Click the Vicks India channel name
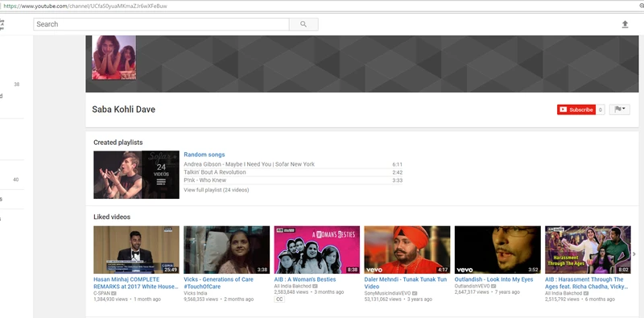Viewport: 644px width, 318px height. click(x=195, y=293)
